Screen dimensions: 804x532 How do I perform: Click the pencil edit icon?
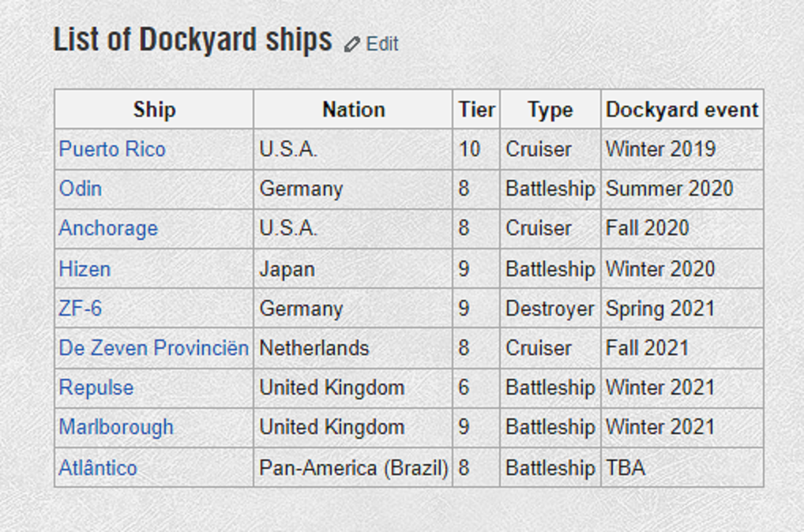coord(352,44)
